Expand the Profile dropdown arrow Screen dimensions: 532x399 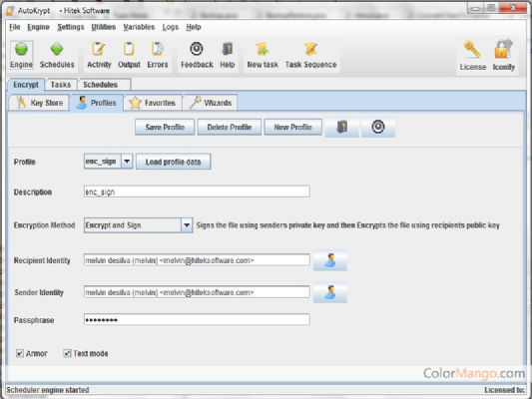(x=127, y=162)
